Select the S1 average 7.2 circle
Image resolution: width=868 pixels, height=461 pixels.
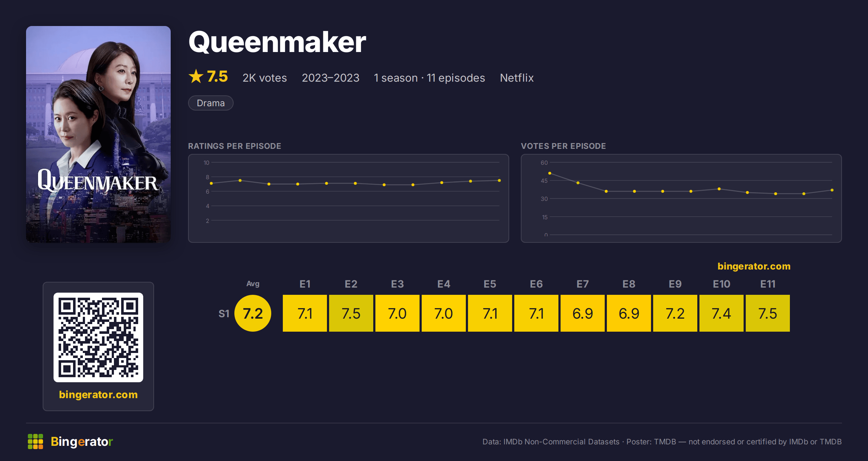coord(253,313)
